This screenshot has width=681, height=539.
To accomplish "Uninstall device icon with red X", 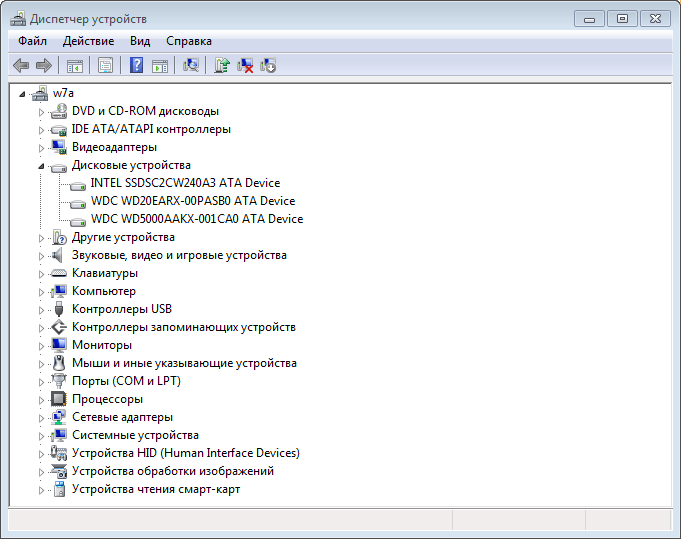I will tap(245, 66).
